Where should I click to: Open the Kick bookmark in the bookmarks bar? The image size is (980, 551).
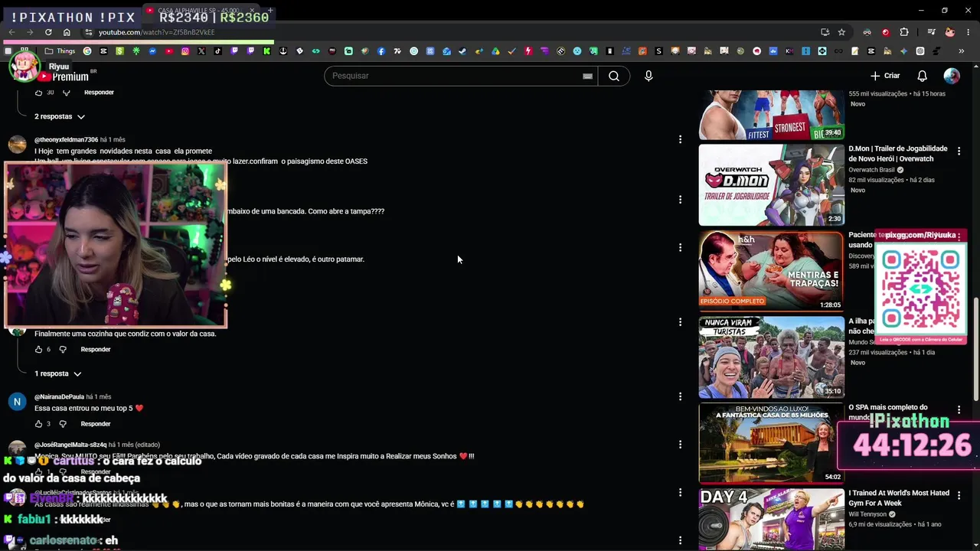coord(266,51)
